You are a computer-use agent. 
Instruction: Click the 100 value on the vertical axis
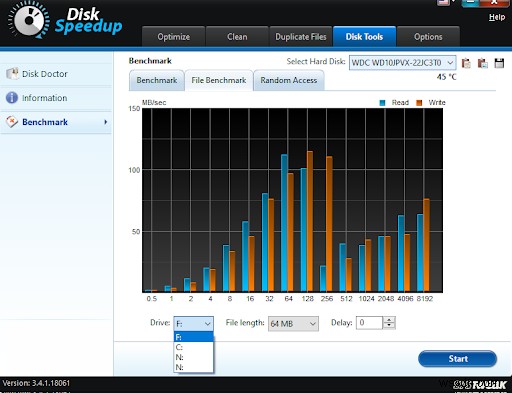coord(134,170)
